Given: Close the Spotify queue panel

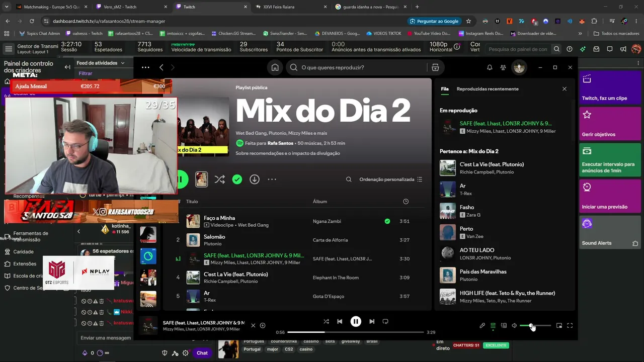Looking at the screenshot, I should [565, 89].
